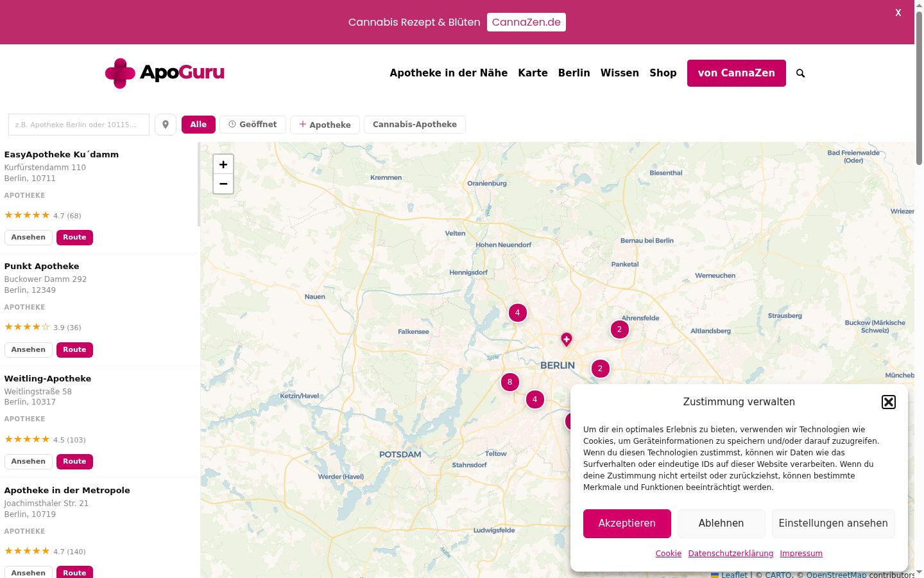Image resolution: width=924 pixels, height=578 pixels.
Task: Open CannaZen.de banner link
Action: [526, 22]
